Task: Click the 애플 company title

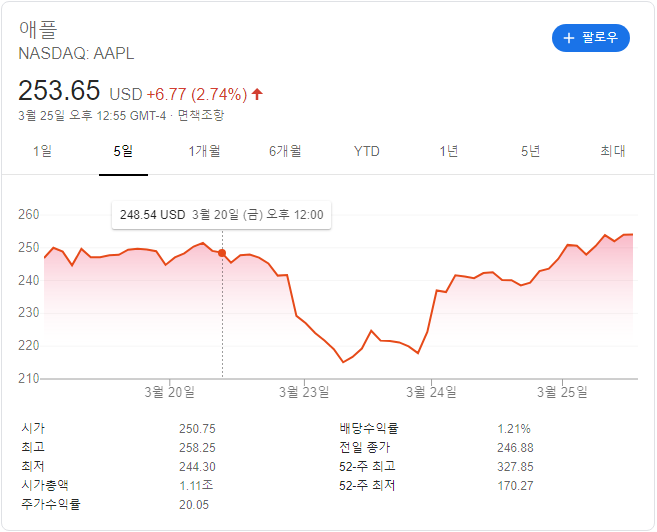Action: 38,29
